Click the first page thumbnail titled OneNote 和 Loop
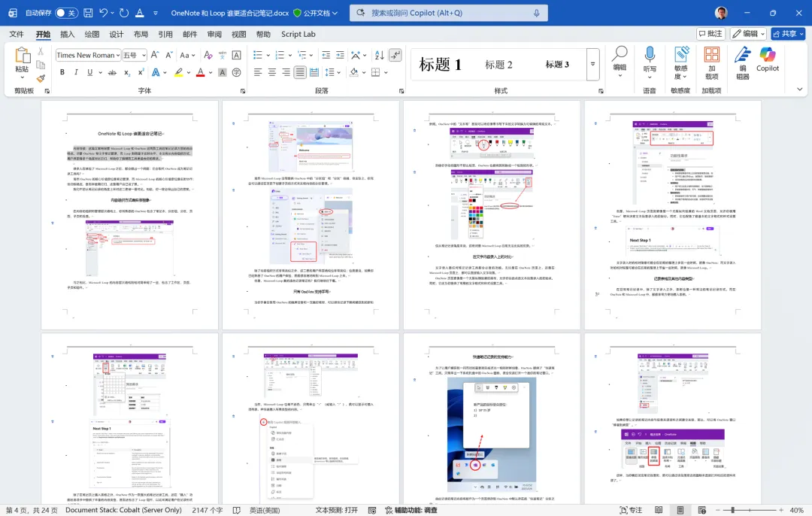The height and width of the screenshot is (516, 812). tap(129, 215)
